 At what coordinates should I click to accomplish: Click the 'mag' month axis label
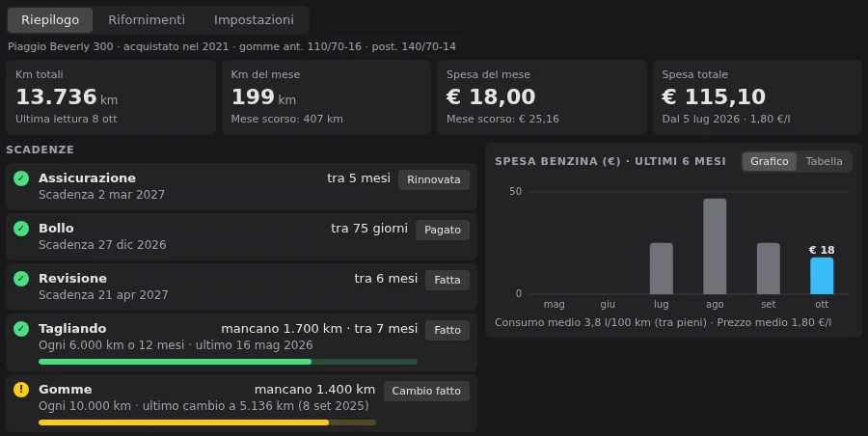pos(555,304)
